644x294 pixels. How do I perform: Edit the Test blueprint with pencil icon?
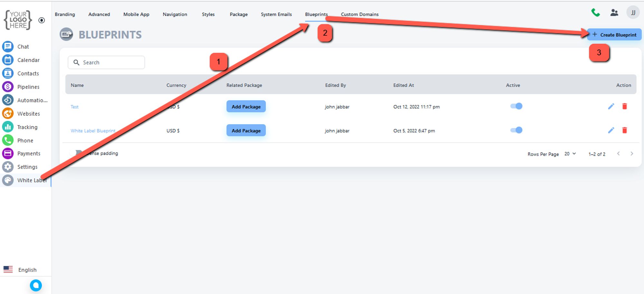[x=611, y=106]
